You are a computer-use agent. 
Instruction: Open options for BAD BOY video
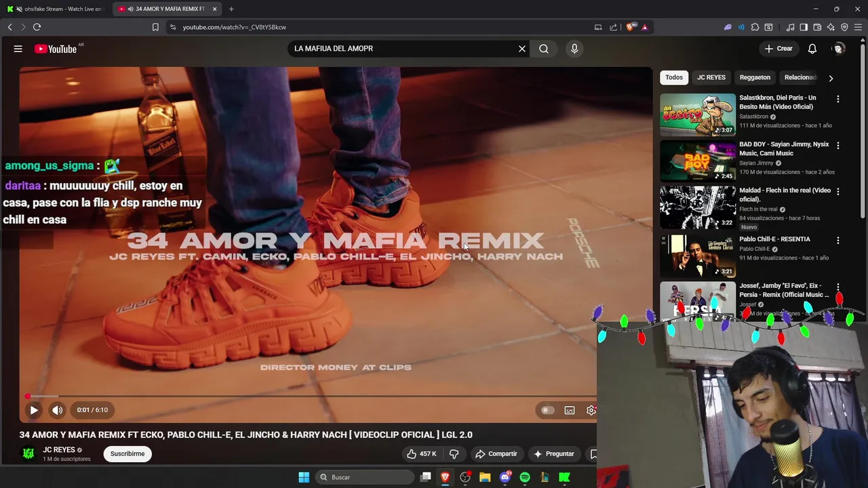838,145
